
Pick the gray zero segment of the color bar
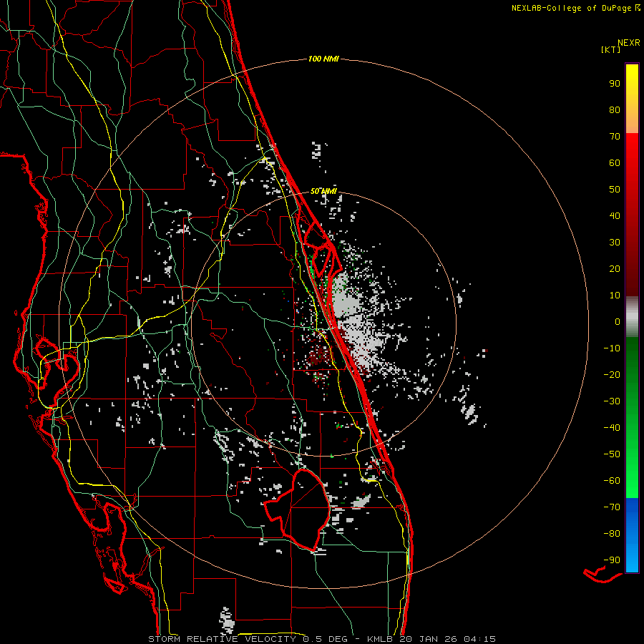pyautogui.click(x=632, y=317)
